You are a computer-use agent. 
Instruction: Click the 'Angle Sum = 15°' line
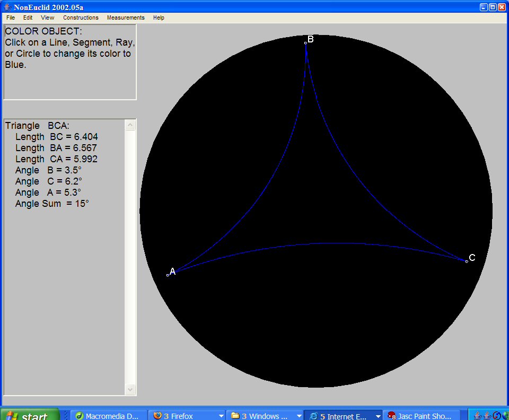point(52,204)
